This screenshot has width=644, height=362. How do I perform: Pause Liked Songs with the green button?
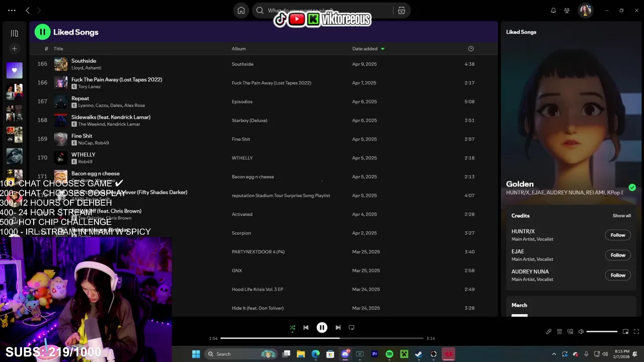pyautogui.click(x=42, y=32)
